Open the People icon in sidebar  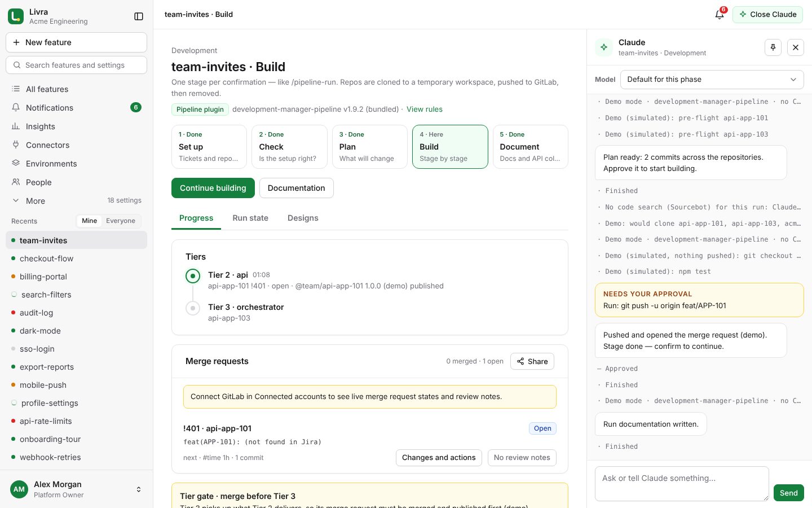tap(16, 182)
